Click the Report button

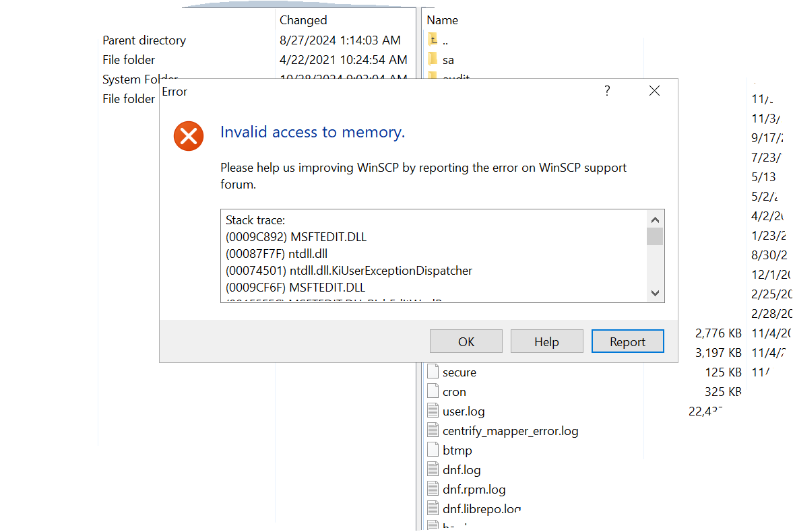[627, 341]
